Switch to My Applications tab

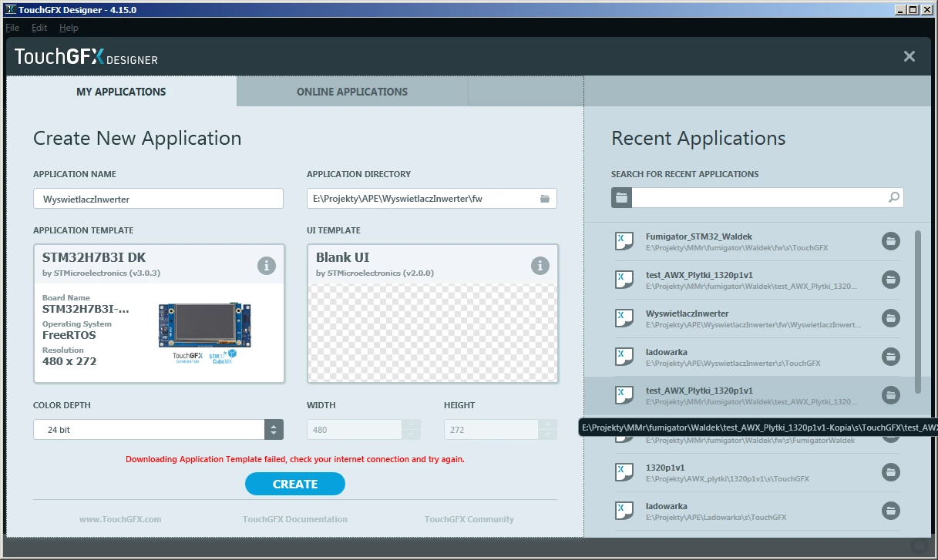pyautogui.click(x=121, y=92)
